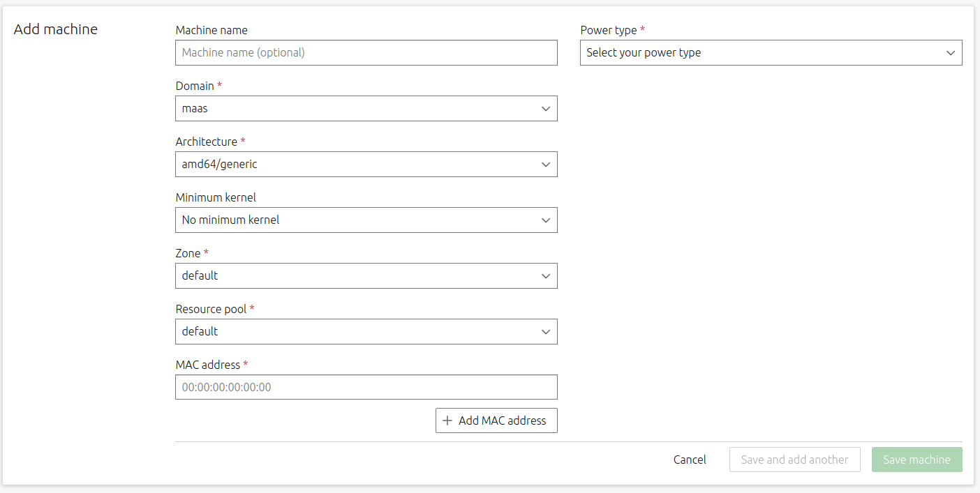Click the Power type dropdown chevron

tap(950, 52)
